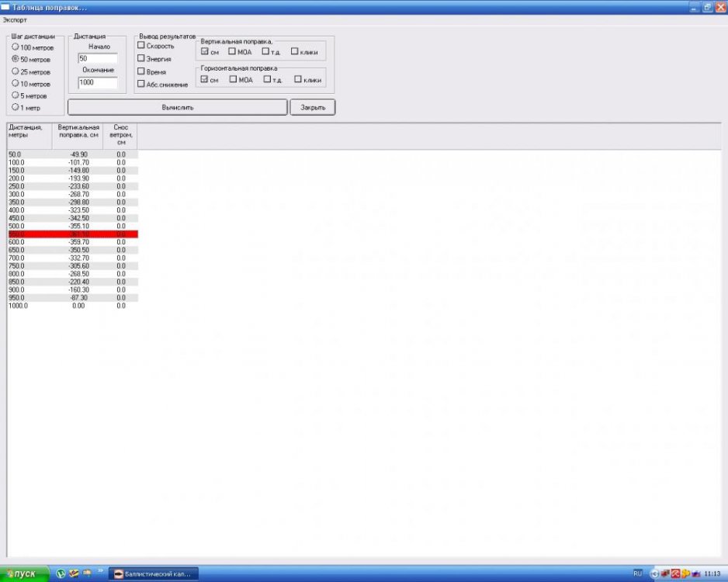Click the Окончание distance input field
Screen dimensions: 728x582
pyautogui.click(x=97, y=82)
